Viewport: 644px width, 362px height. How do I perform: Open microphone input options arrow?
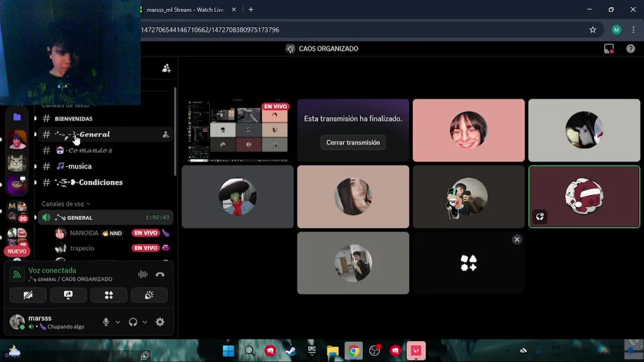tap(118, 322)
